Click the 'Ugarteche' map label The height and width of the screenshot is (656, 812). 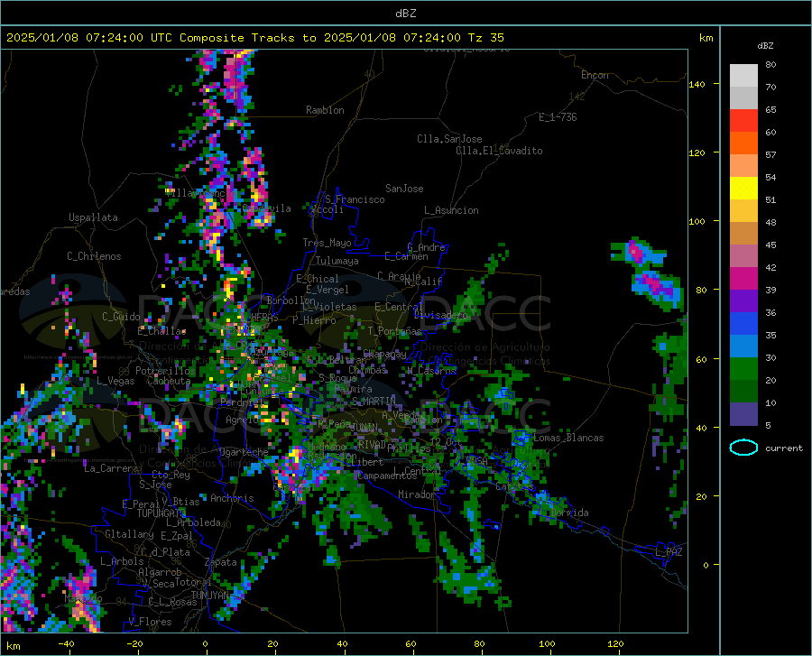tap(244, 452)
